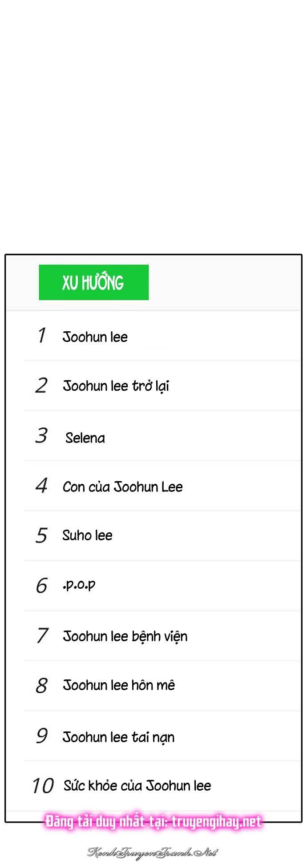
Task: Open 'Joohun lee tai nạn' trend
Action: pos(118,737)
